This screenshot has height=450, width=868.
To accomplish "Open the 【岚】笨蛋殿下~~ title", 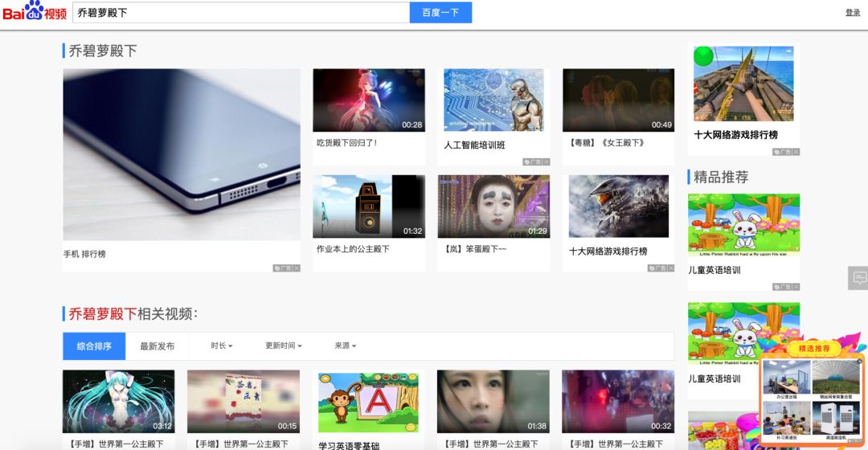I will tap(474, 249).
